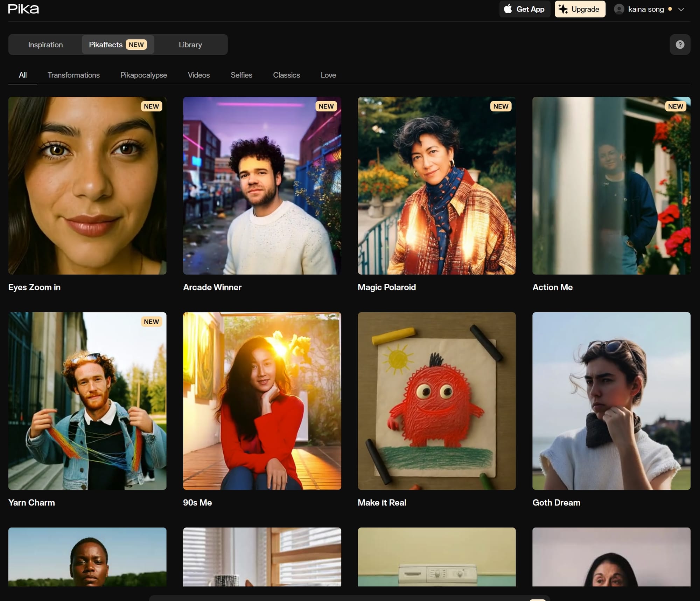Open the kaina song account menu

pyautogui.click(x=646, y=9)
